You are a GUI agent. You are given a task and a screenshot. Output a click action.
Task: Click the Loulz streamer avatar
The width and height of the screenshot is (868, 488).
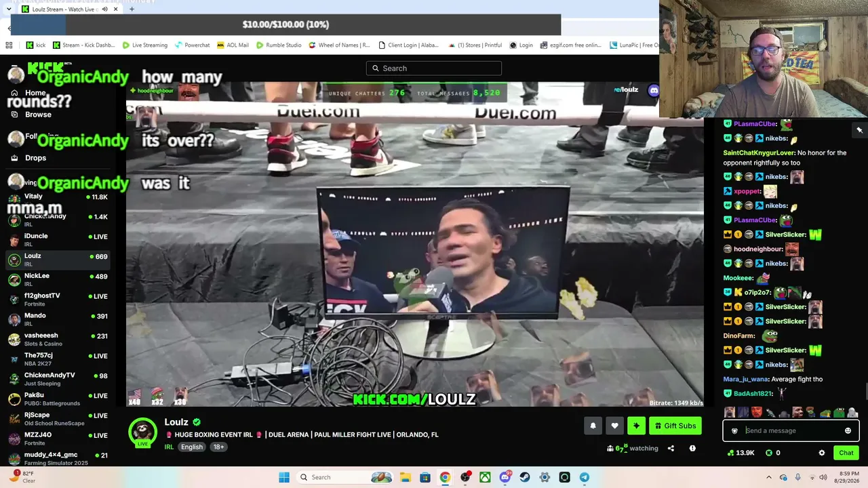142,432
